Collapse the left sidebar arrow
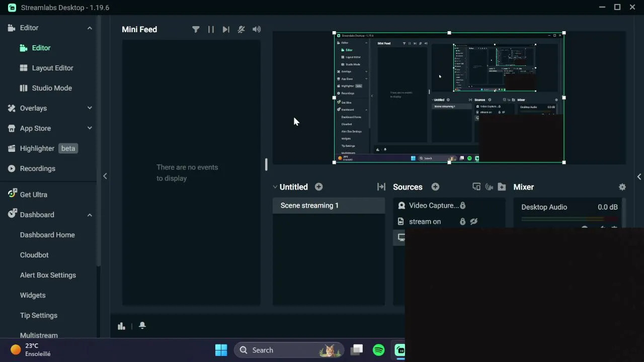The width and height of the screenshot is (644, 362). coord(105,176)
